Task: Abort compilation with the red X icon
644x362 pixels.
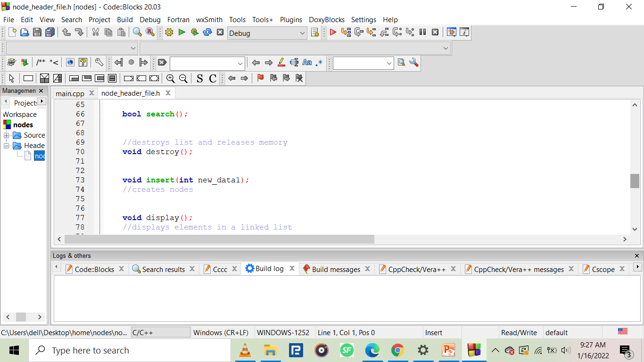Action: [x=220, y=33]
